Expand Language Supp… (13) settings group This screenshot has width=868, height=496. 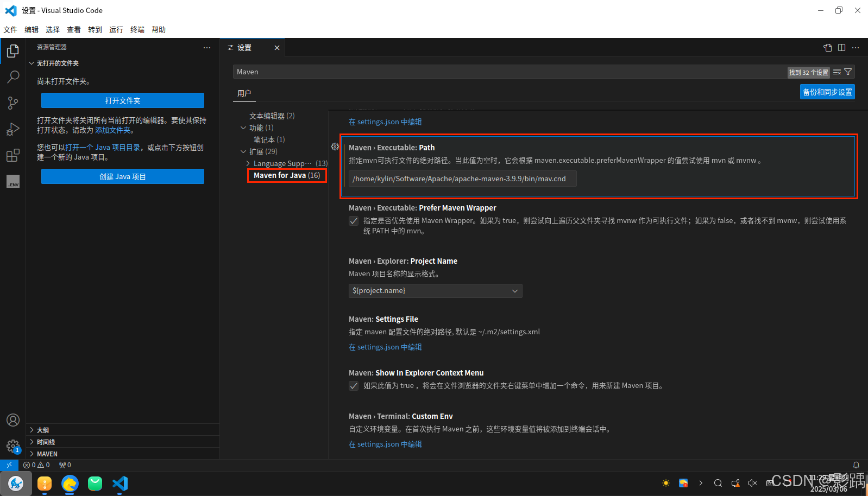click(x=248, y=163)
